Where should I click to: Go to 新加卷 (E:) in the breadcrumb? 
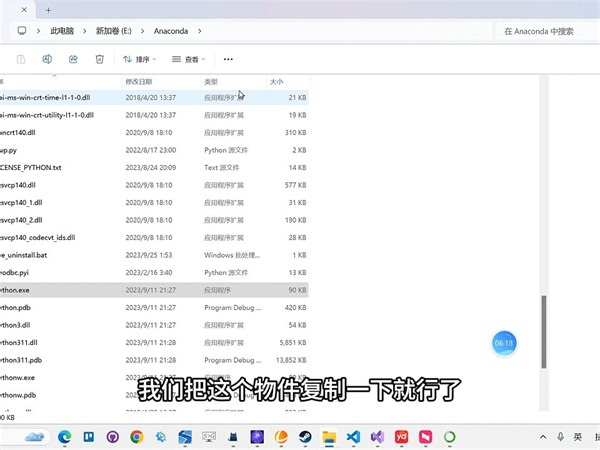pyautogui.click(x=114, y=31)
